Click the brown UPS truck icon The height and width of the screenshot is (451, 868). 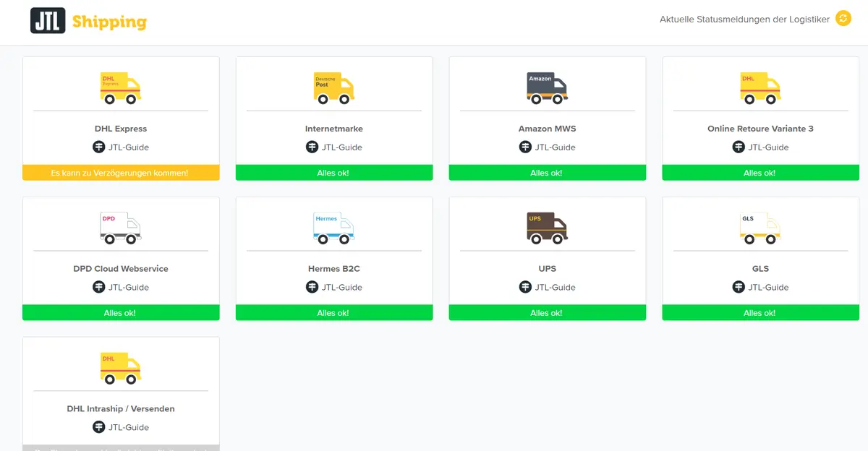548,228
